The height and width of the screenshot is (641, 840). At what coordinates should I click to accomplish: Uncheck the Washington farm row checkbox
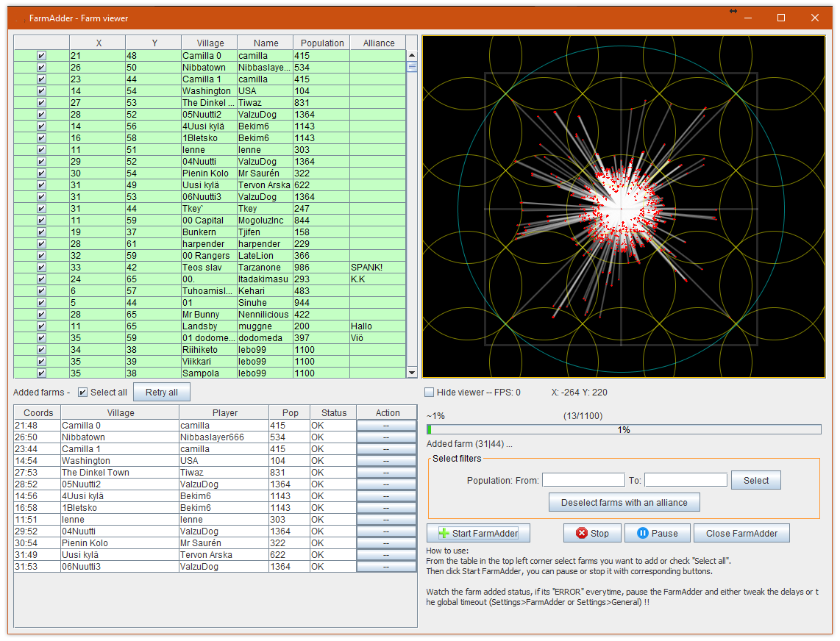(x=41, y=91)
